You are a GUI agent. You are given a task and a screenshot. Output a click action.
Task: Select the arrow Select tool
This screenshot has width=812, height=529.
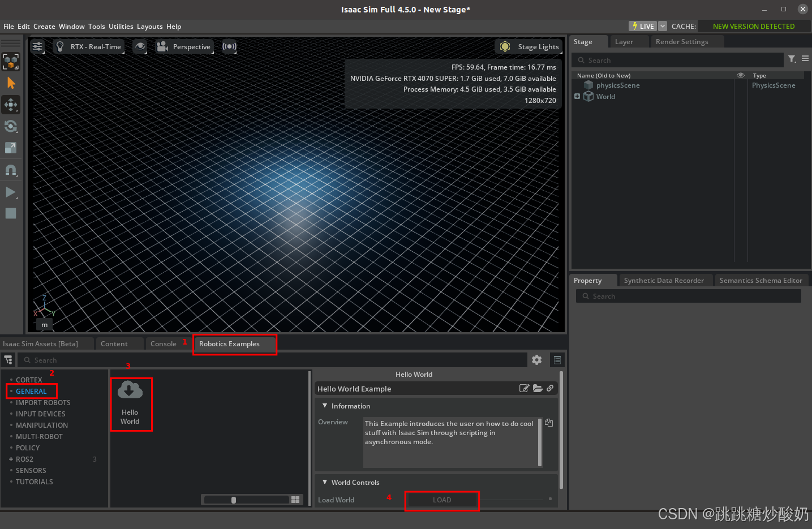(11, 83)
